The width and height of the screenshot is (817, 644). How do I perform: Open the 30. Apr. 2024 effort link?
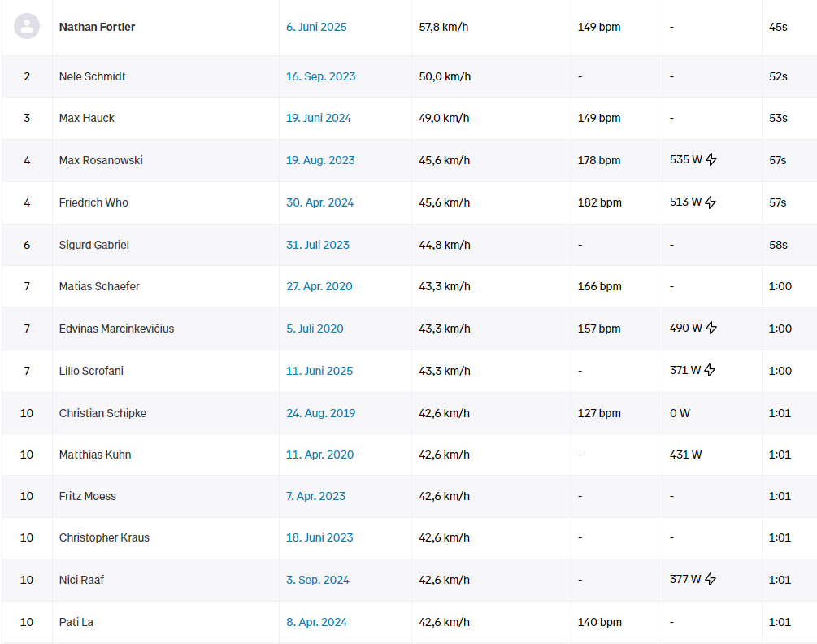tap(319, 202)
